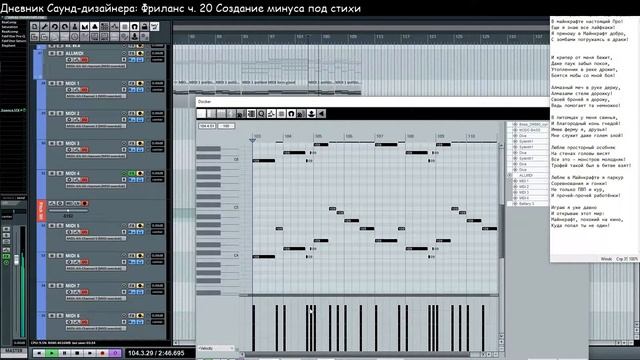Solo the MIDI 2 track
The width and height of the screenshot is (640, 360).
click(x=60, y=113)
